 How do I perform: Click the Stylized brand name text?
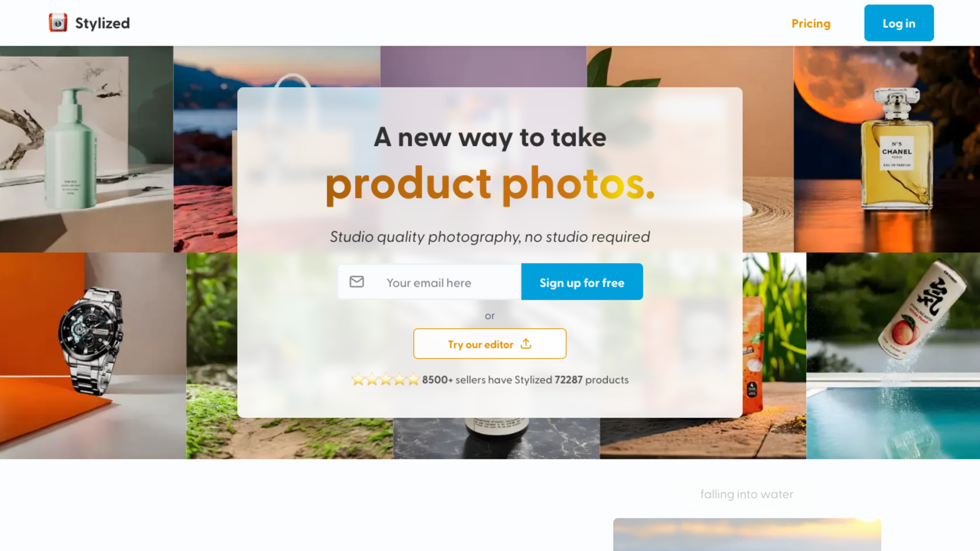point(102,23)
